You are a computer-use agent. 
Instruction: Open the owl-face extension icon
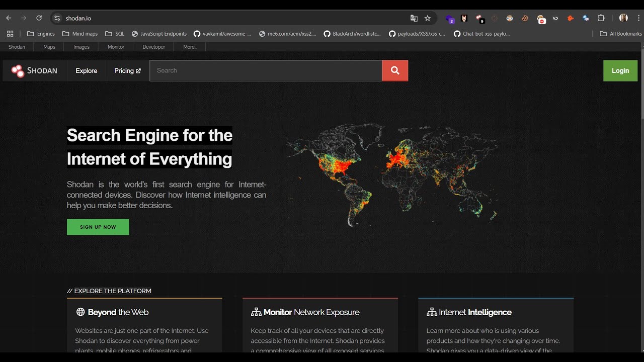[x=510, y=18]
